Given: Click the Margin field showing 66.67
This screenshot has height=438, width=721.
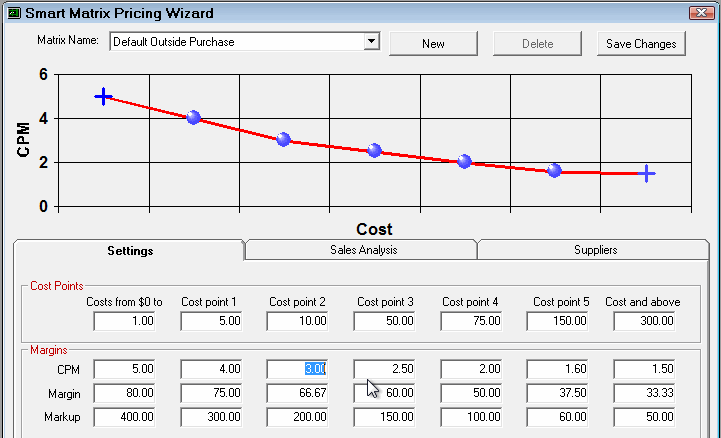Looking at the screenshot, I should tap(297, 393).
